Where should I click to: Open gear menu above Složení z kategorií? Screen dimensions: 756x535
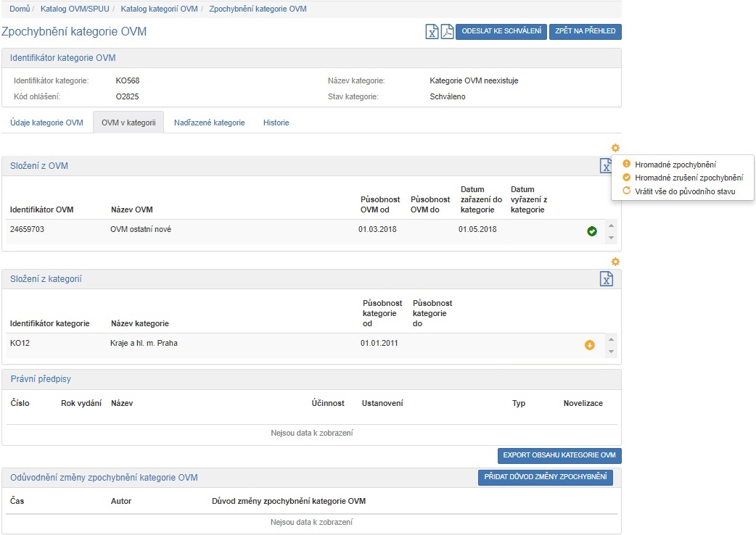coord(615,262)
